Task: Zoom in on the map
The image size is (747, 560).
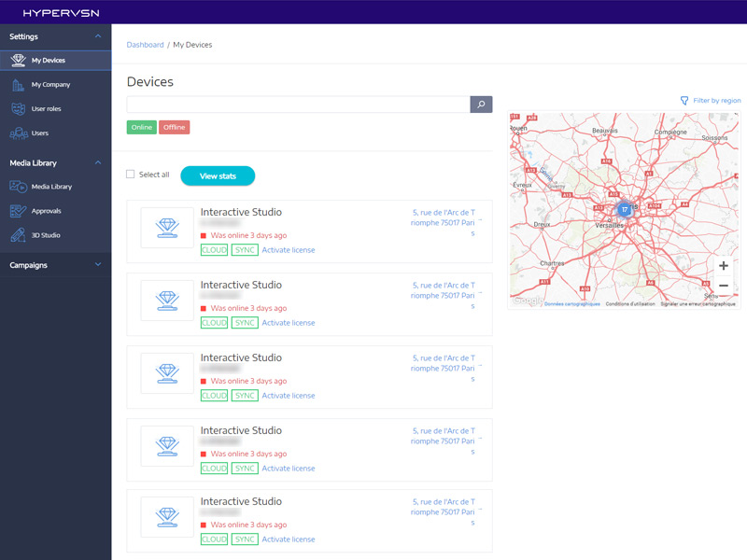Action: pos(723,266)
